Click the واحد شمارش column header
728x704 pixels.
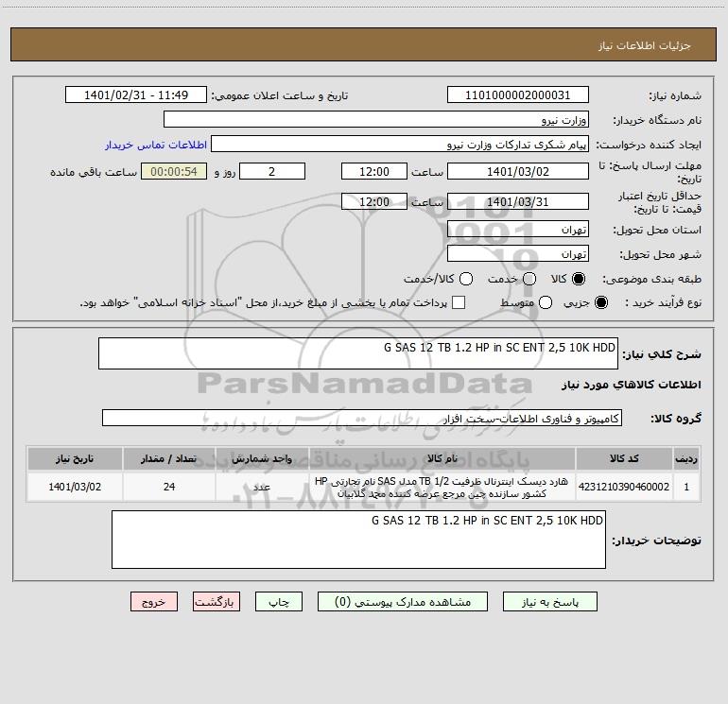click(262, 459)
